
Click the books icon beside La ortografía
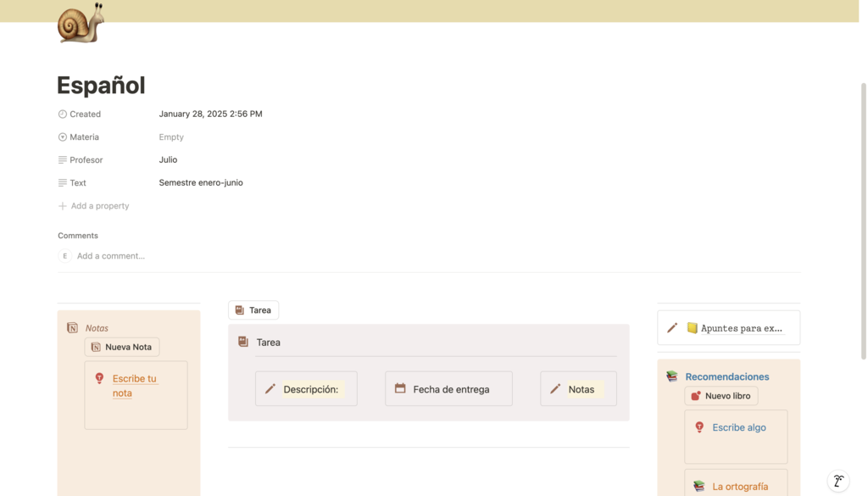(x=699, y=486)
